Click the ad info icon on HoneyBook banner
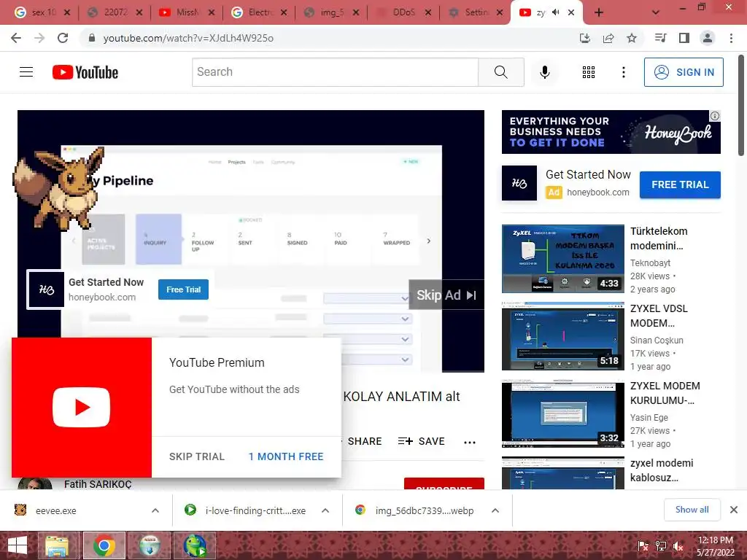The width and height of the screenshot is (747, 560). pos(715,116)
